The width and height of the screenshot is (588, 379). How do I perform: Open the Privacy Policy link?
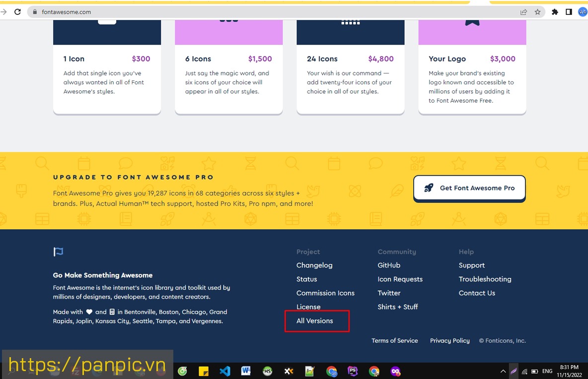pyautogui.click(x=449, y=340)
